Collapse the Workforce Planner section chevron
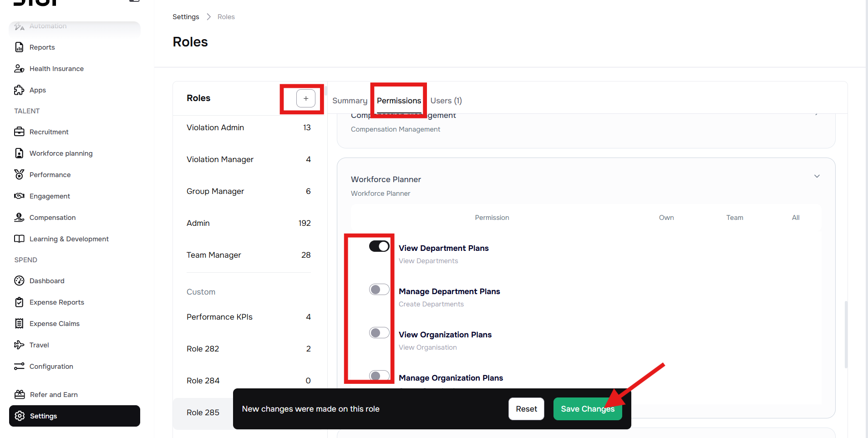This screenshot has width=868, height=438. (817, 176)
